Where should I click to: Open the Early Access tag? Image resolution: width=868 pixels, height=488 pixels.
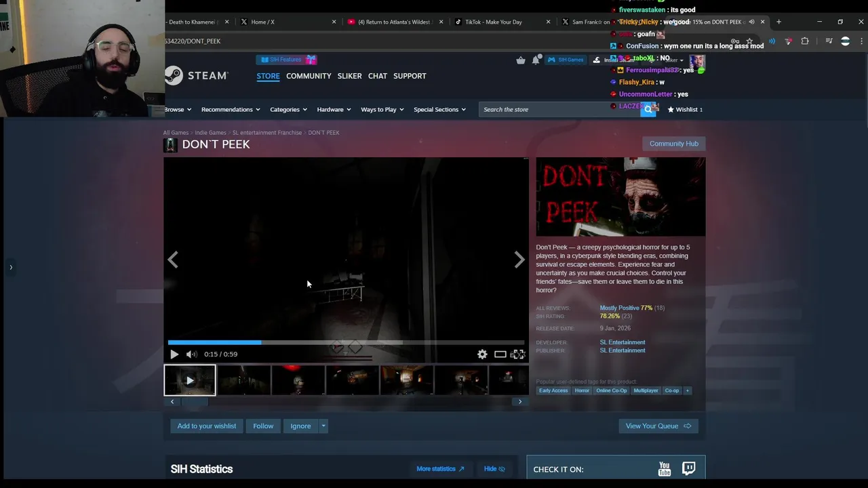(553, 390)
